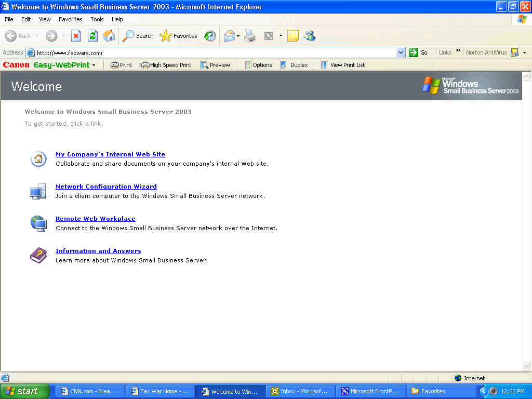The height and width of the screenshot is (399, 532).
Task: Go to the Home page icon
Action: tap(109, 36)
